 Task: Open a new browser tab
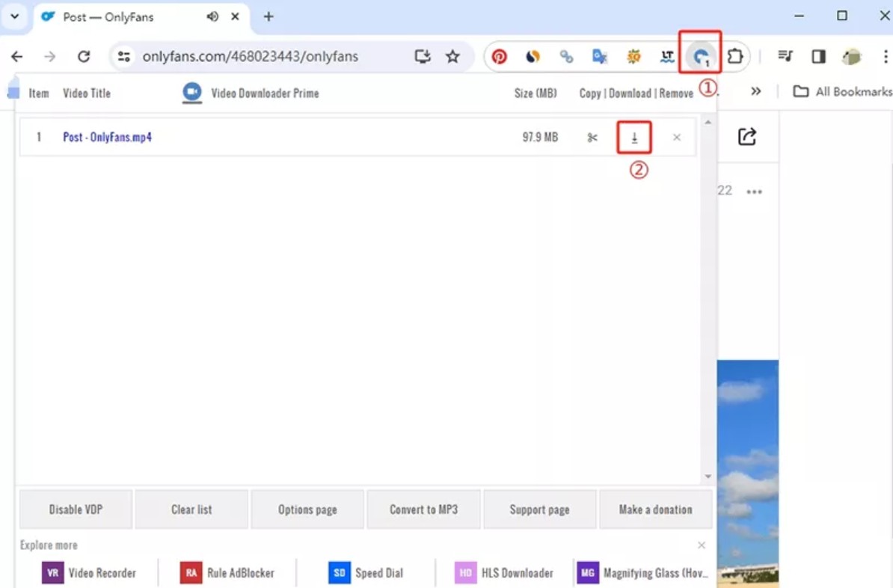click(x=268, y=16)
